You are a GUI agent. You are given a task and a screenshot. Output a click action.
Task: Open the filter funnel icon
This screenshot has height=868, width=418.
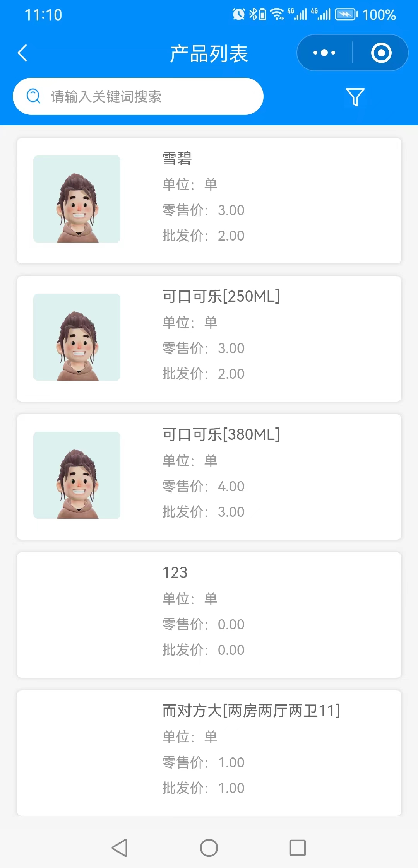[355, 97]
